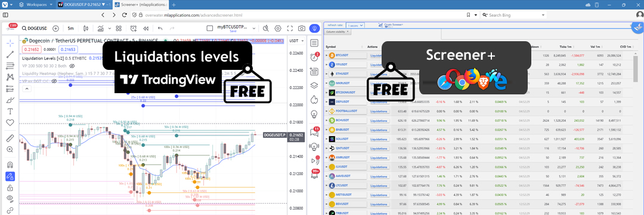Click the 5m timeframe button
The height and width of the screenshot is (215, 644).
tap(70, 28)
